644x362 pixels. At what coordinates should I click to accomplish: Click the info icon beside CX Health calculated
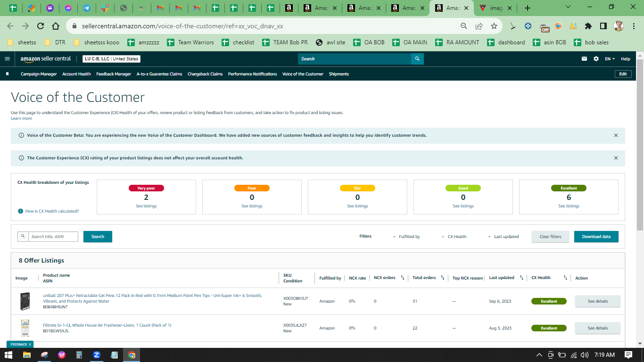pos(20,211)
